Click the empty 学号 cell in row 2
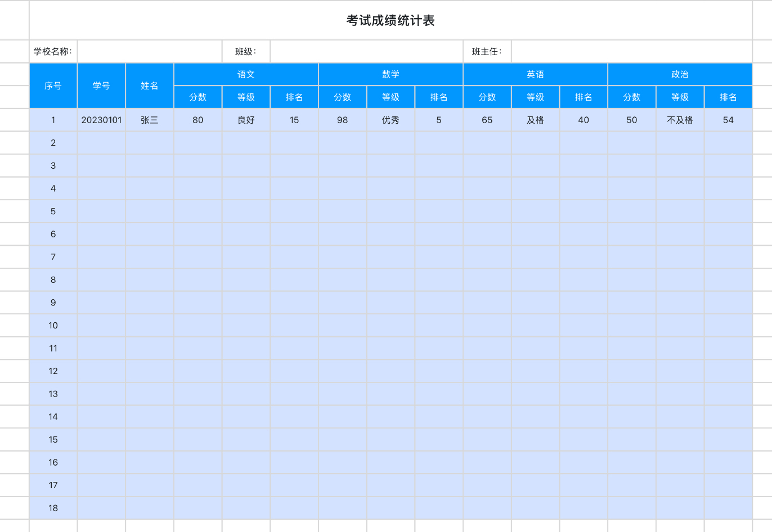Viewport: 772px width, 532px height. 101,143
